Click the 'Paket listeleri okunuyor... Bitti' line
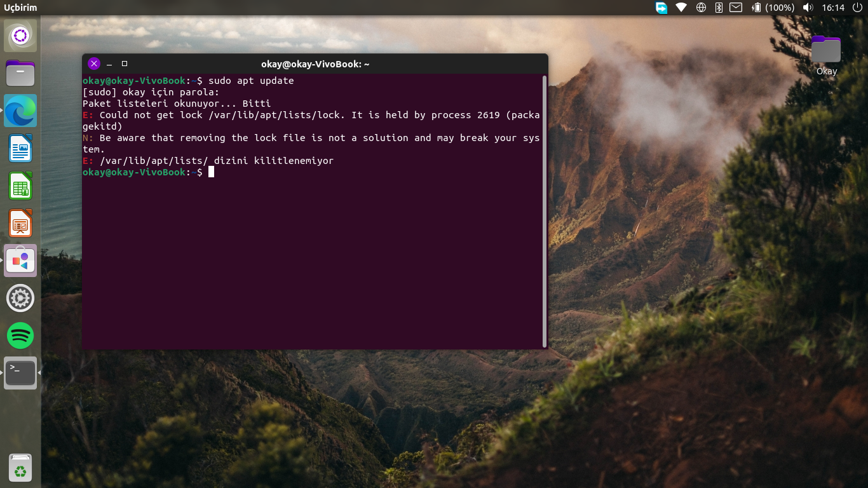Viewport: 868px width, 488px height. [x=177, y=104]
